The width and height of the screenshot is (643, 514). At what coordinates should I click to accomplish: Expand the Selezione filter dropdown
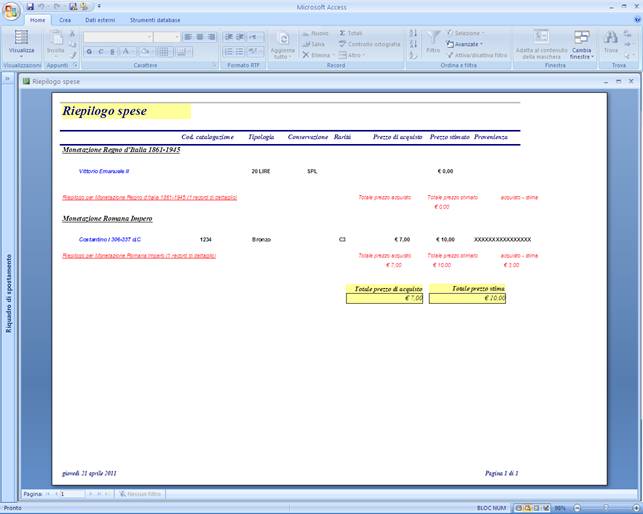[465, 33]
